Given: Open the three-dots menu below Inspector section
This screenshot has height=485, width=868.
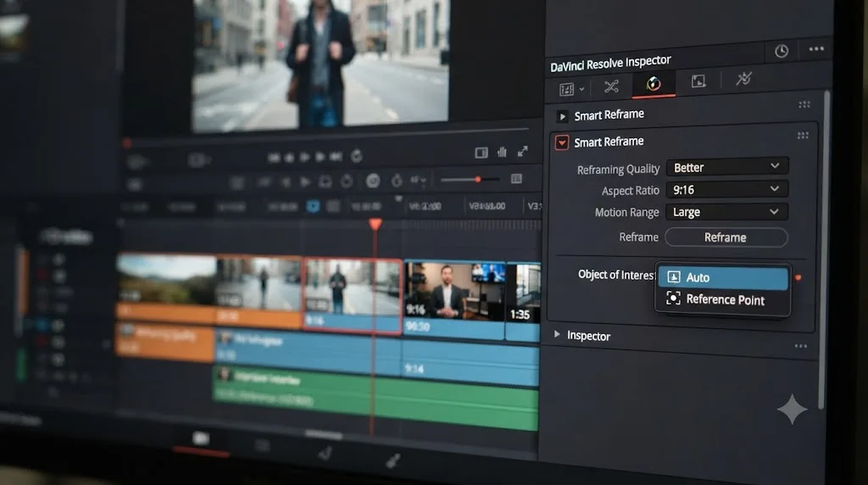Looking at the screenshot, I should click(800, 346).
